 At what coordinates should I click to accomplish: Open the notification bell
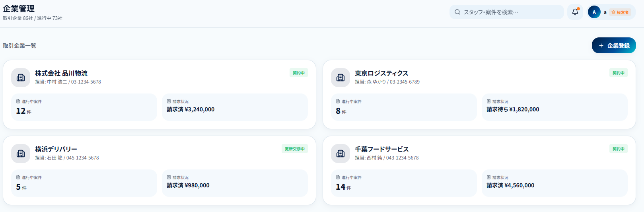pos(575,12)
